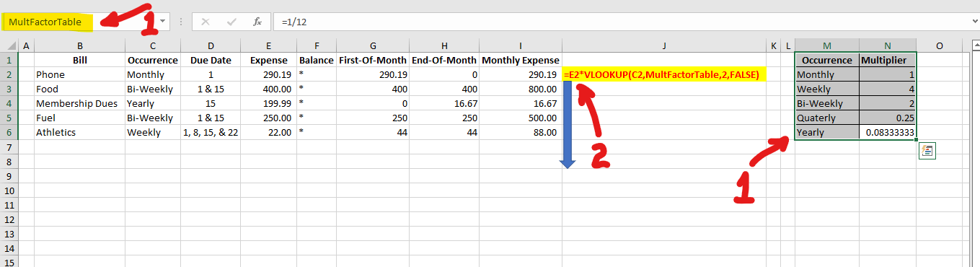Image resolution: width=980 pixels, height=267 pixels.
Task: Select row 10 header
Action: [10, 191]
